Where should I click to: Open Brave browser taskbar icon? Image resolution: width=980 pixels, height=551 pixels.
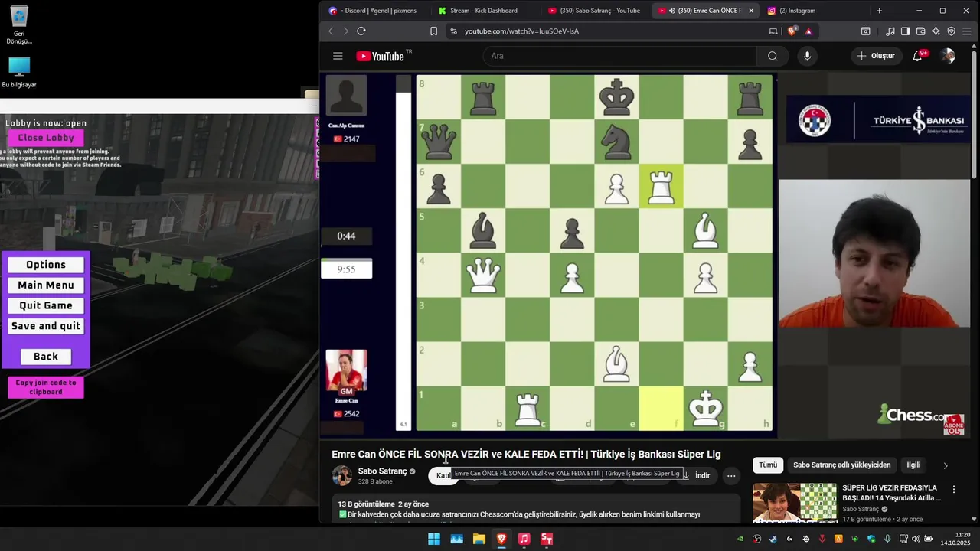coord(501,539)
